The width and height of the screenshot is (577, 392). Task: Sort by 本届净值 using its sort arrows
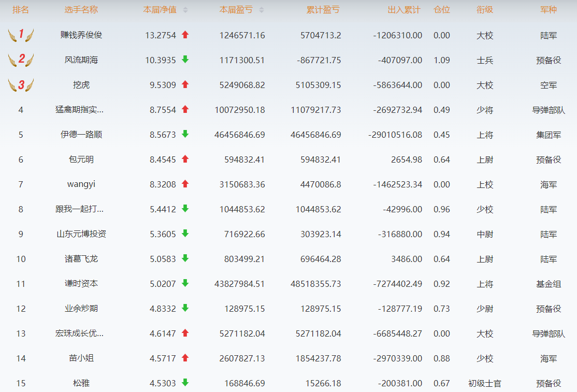pyautogui.click(x=185, y=10)
